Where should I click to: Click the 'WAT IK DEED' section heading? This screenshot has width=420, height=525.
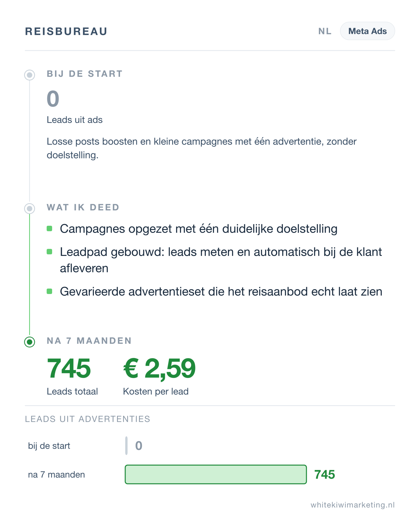pos(83,207)
